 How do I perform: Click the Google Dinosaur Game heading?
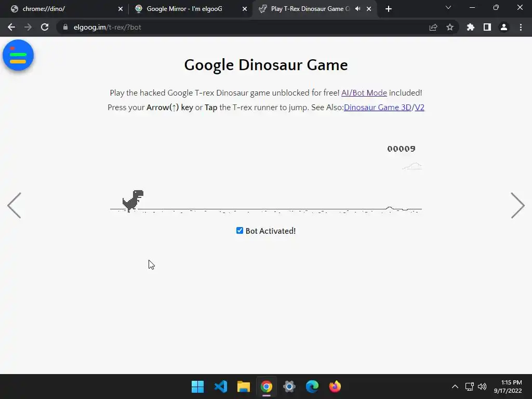(266, 65)
